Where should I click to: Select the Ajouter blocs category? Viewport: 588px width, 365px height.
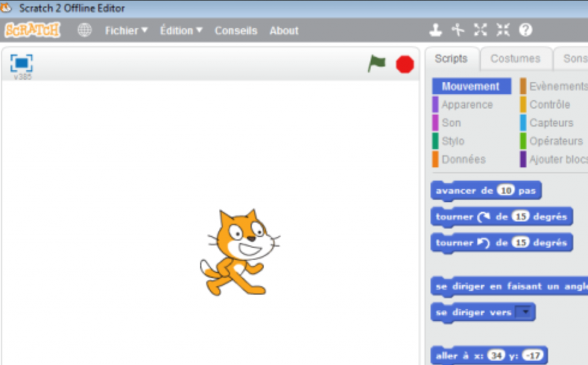click(x=558, y=159)
